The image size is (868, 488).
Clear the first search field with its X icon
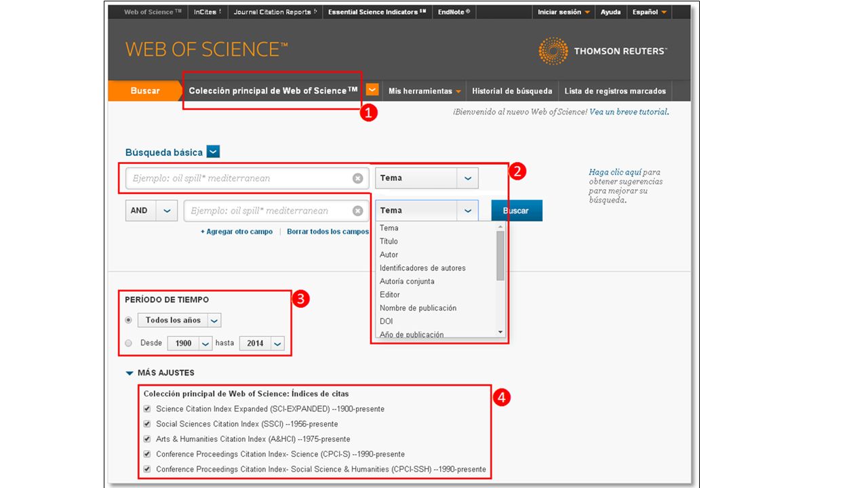tap(358, 178)
